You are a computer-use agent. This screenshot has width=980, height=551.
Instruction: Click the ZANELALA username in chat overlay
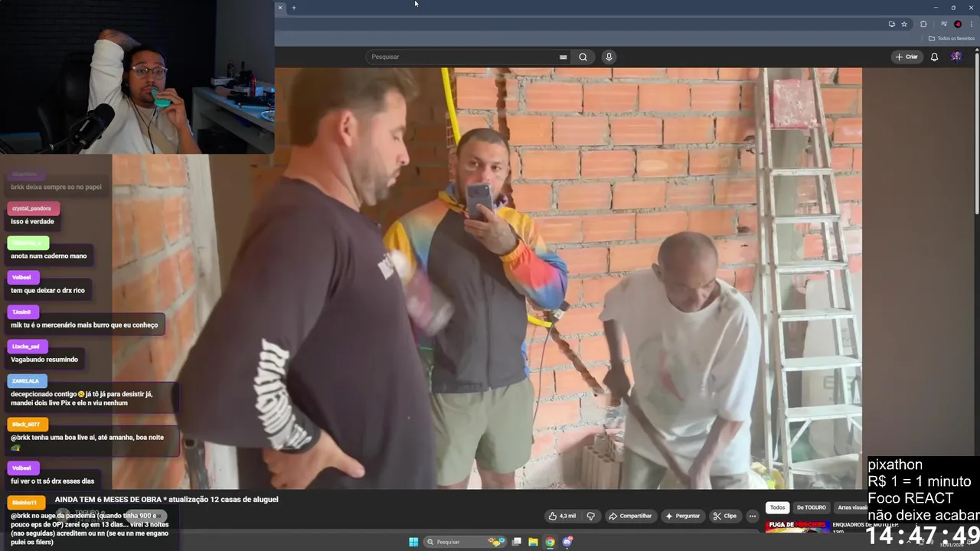(26, 380)
